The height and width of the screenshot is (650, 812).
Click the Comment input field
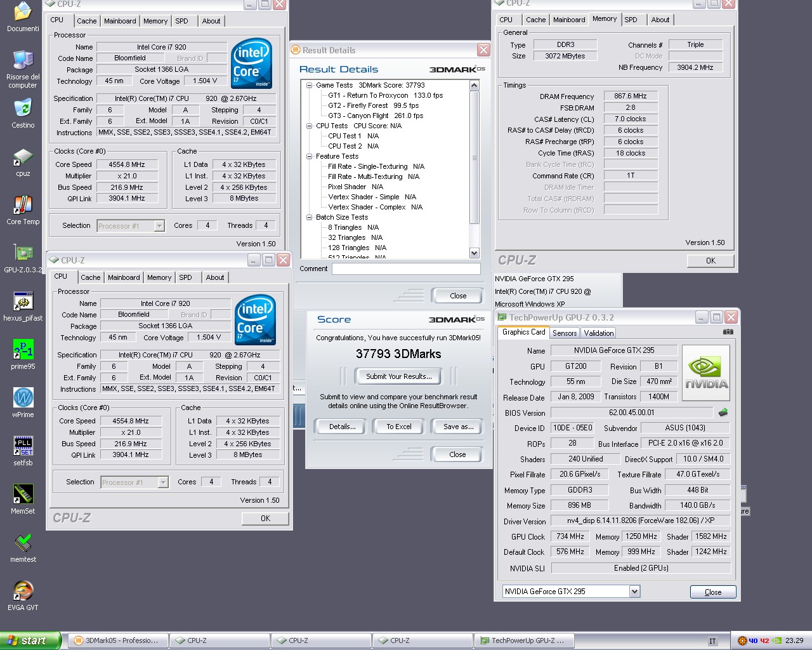pos(406,269)
